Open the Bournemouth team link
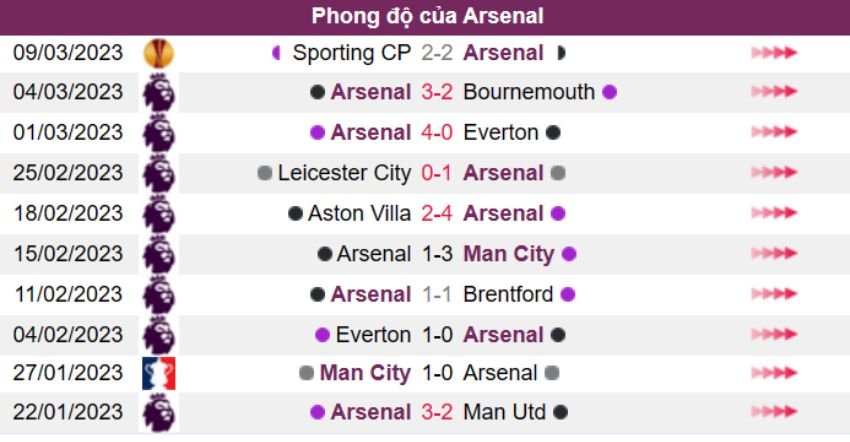Screen dimensions: 850x442 (529, 93)
